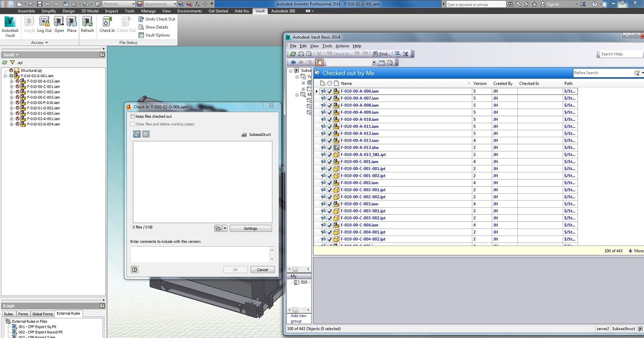Toggle checkmark beside F-010-00-C-003-002.ipt row
Image resolution: width=644 pixels, height=338 pixels.
tap(330, 218)
